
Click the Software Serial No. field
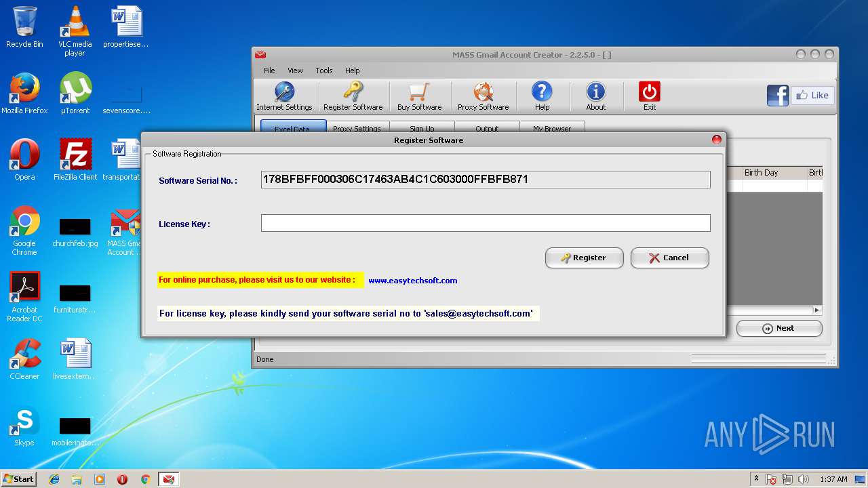[486, 180]
